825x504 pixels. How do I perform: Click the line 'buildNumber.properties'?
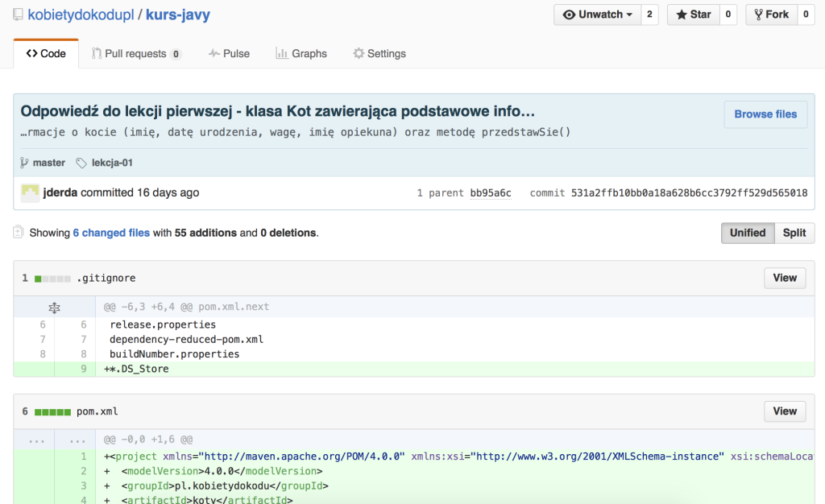click(174, 354)
